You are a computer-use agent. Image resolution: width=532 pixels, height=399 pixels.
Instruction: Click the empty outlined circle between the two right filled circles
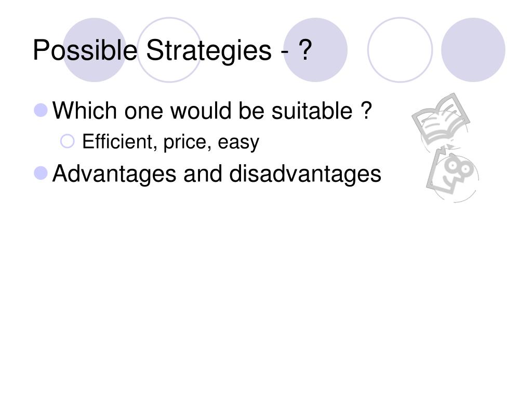400,50
